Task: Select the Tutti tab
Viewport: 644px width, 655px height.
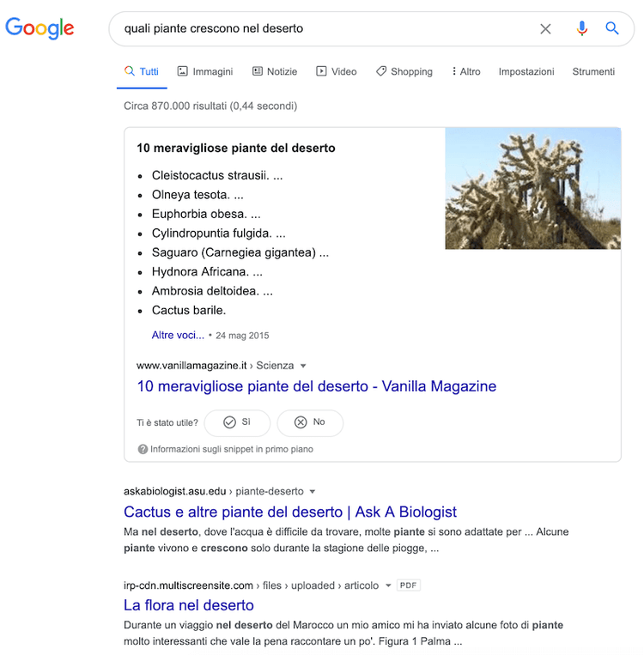Action: click(142, 71)
